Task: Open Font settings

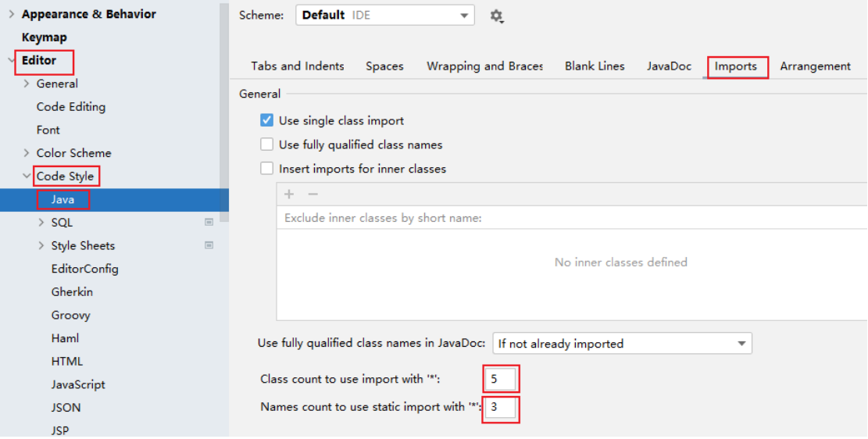Action: click(x=48, y=130)
